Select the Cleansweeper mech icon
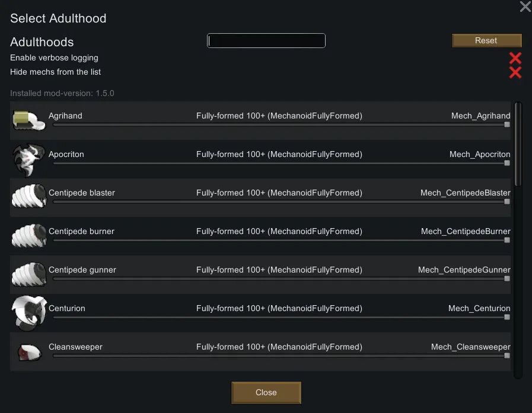Viewport: 532px width, 413px height. [29, 352]
